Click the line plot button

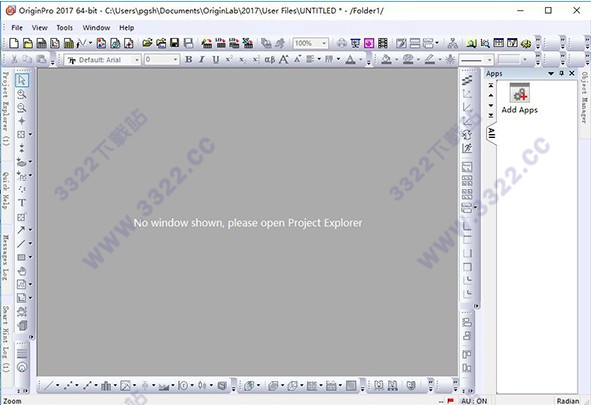tap(49, 385)
